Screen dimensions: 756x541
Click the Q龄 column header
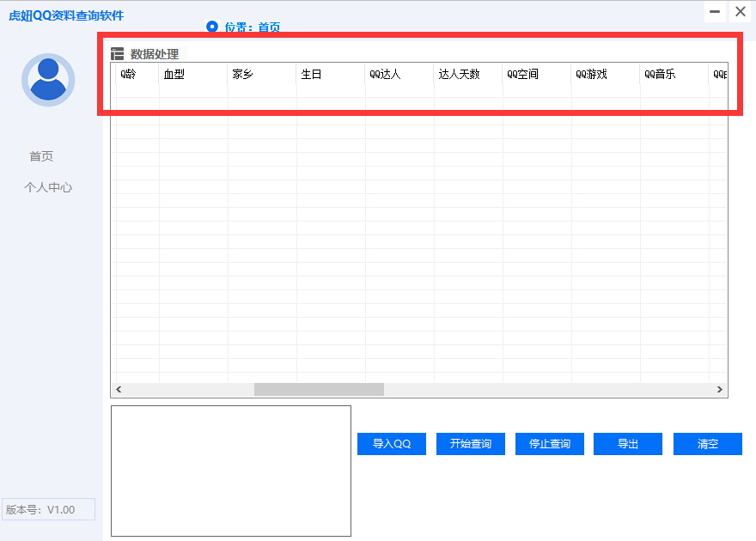pos(137,74)
